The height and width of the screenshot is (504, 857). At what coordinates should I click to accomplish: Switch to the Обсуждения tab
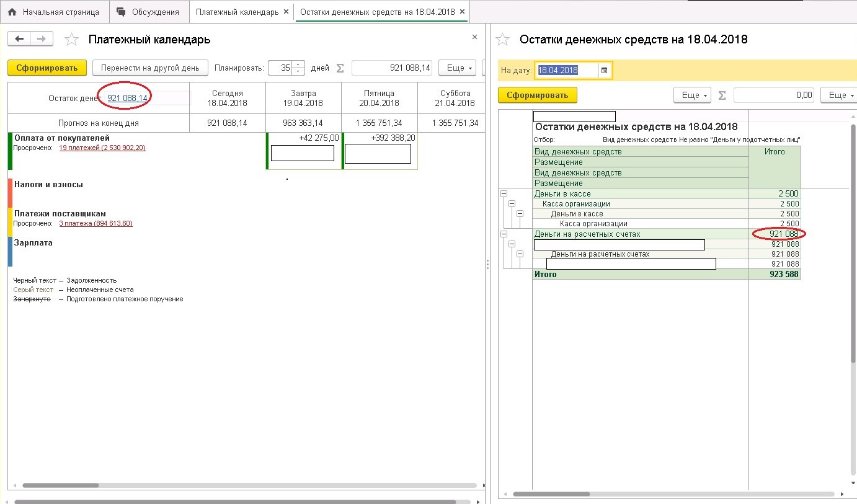point(149,12)
